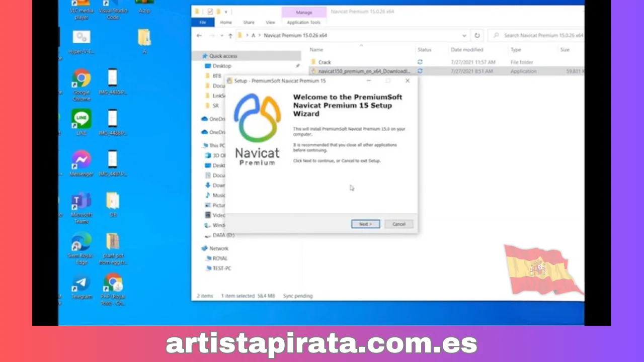This screenshot has height=362, width=644.
Task: Select the plant set item egg folder
Action: 113,249
